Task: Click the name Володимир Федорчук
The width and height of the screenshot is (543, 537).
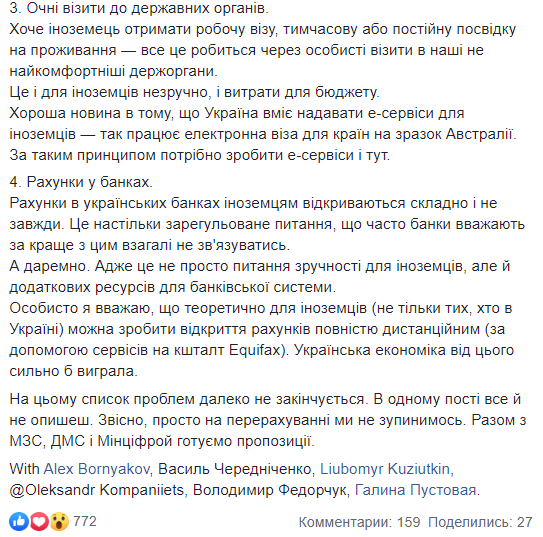Action: click(269, 490)
